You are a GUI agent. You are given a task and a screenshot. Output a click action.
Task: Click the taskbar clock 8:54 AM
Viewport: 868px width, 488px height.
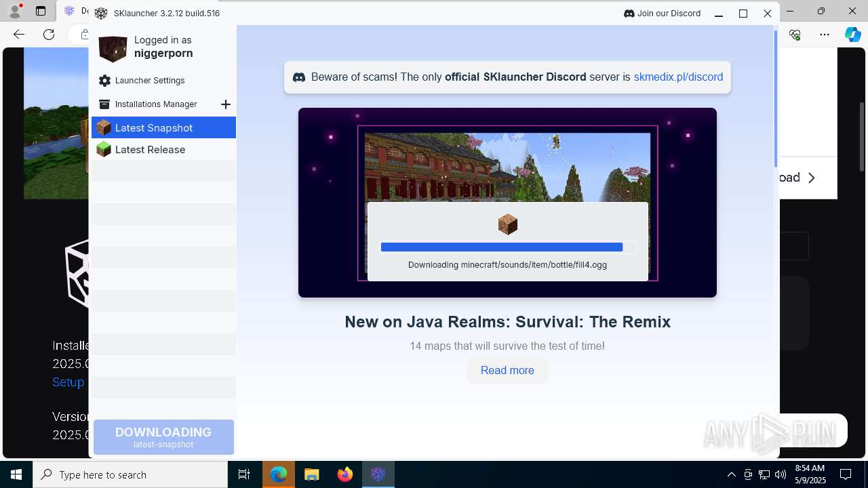pyautogui.click(x=810, y=474)
